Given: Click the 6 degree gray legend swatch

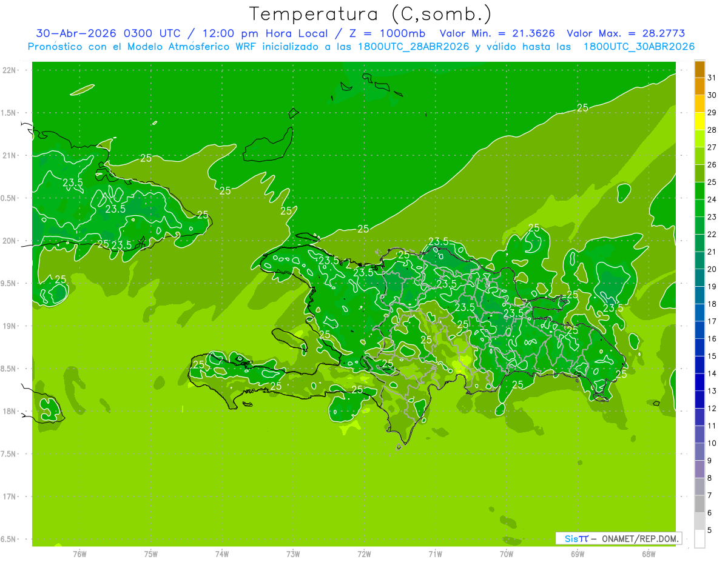Looking at the screenshot, I should (699, 504).
